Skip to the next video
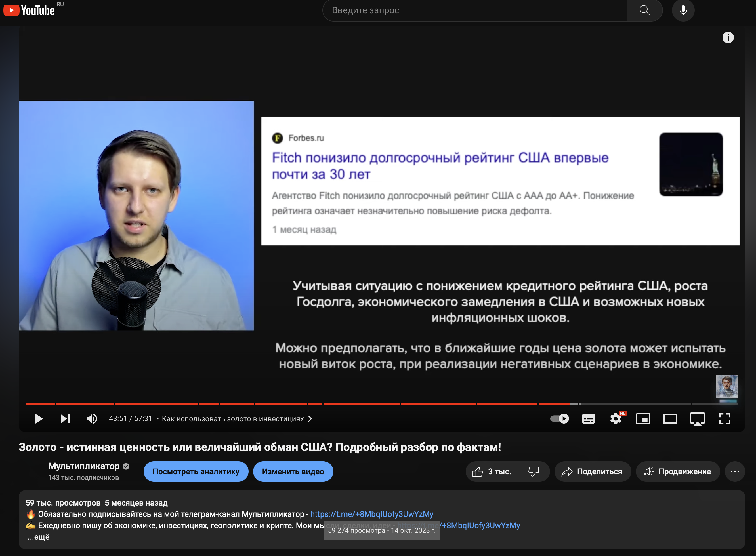 tap(65, 419)
